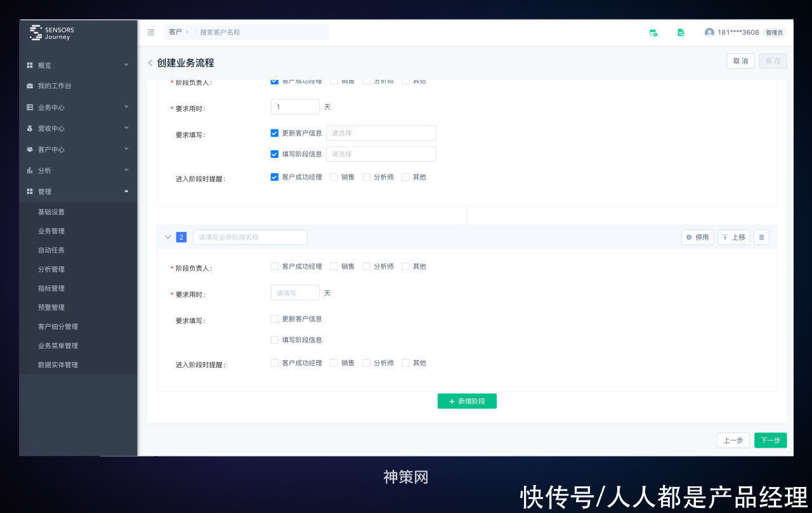The image size is (812, 513).
Task: Check stage 2 负责人 客户成功经理
Action: (275, 266)
